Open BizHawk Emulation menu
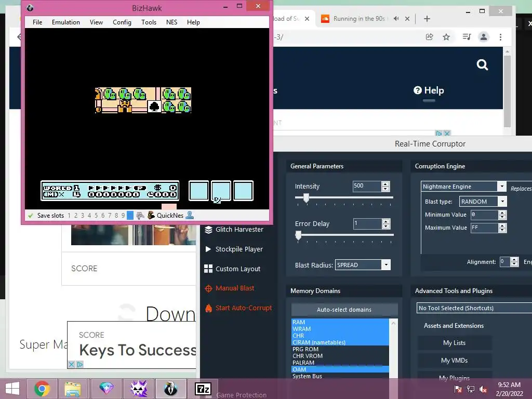Viewport: 532px width, 399px height. (66, 22)
